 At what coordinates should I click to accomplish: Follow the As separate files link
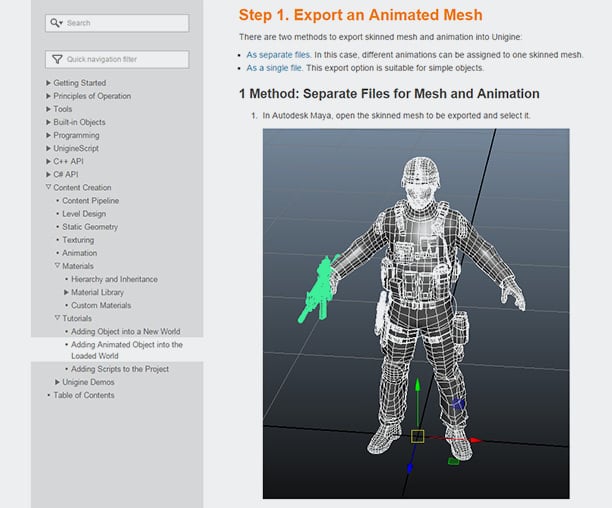(x=278, y=55)
